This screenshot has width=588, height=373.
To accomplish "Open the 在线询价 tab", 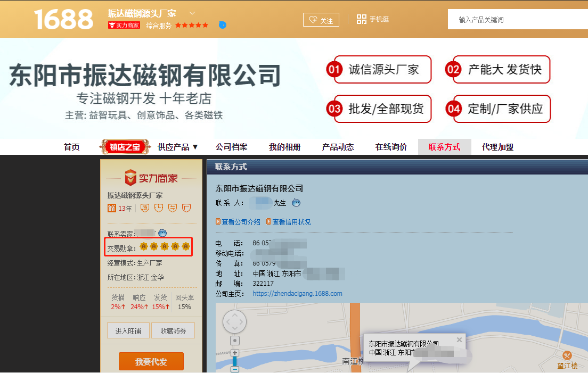I will pyautogui.click(x=391, y=147).
